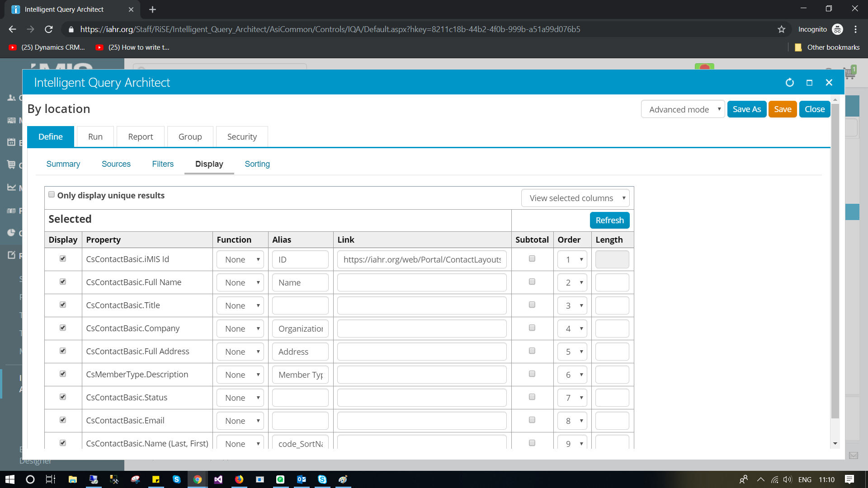
Task: Expand View selected columns dropdown
Action: point(575,198)
